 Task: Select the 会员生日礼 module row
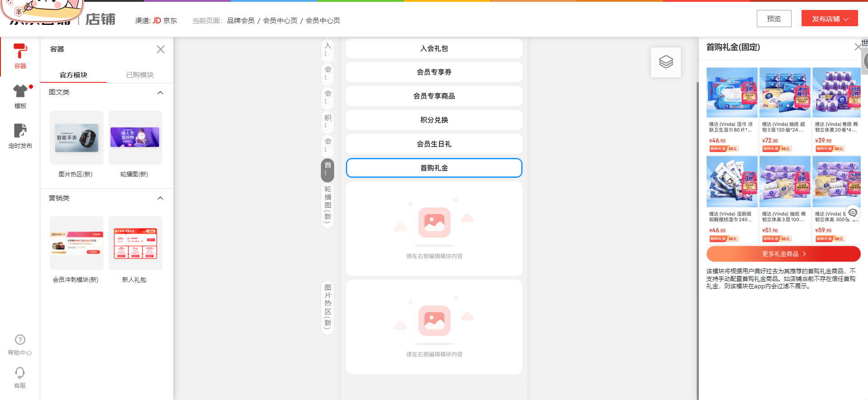[x=434, y=144]
